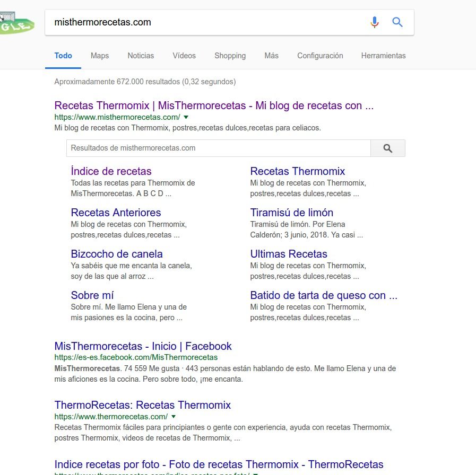This screenshot has height=475, width=476.
Task: Open the Recetas Anteriores sitelink
Action: pos(116,213)
